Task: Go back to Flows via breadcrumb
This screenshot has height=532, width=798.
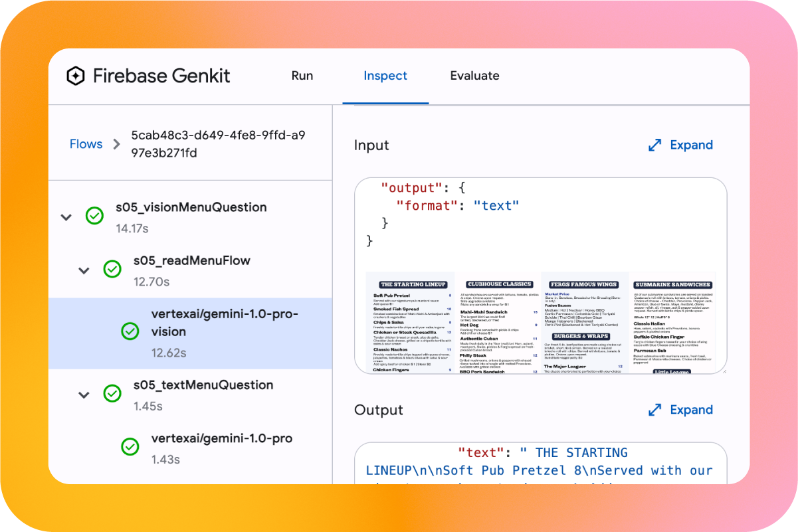Action: tap(86, 144)
